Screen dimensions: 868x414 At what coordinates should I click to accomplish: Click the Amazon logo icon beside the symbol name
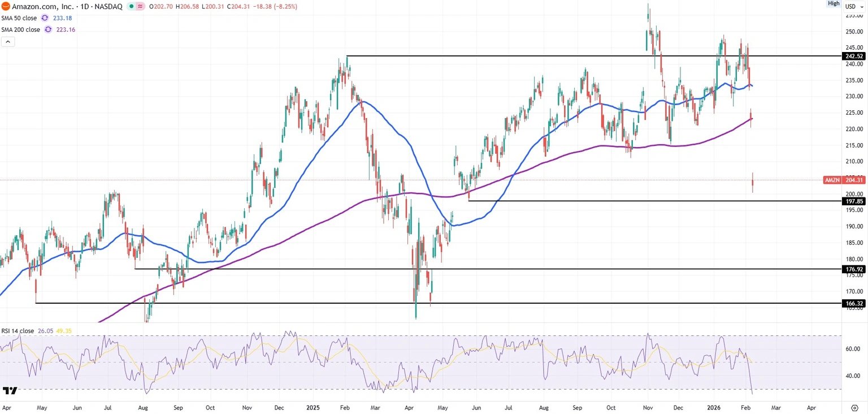pos(5,6)
